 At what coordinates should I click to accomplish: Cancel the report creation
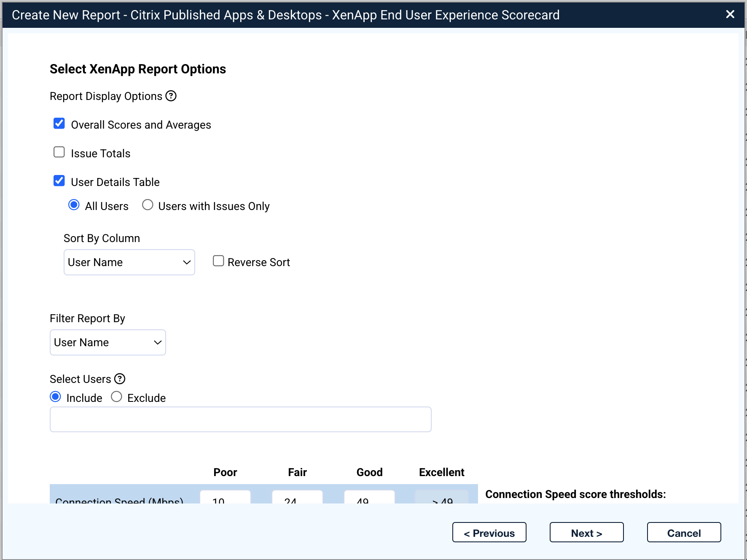coord(684,533)
